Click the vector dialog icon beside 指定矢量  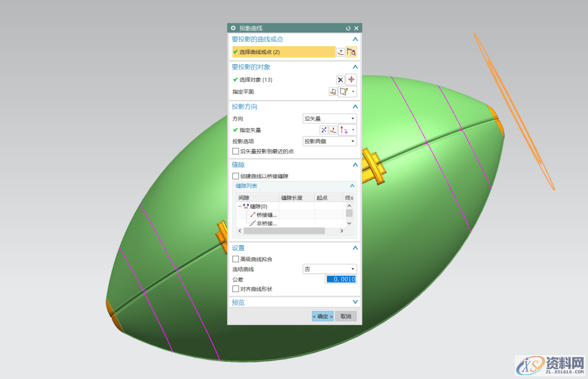333,130
